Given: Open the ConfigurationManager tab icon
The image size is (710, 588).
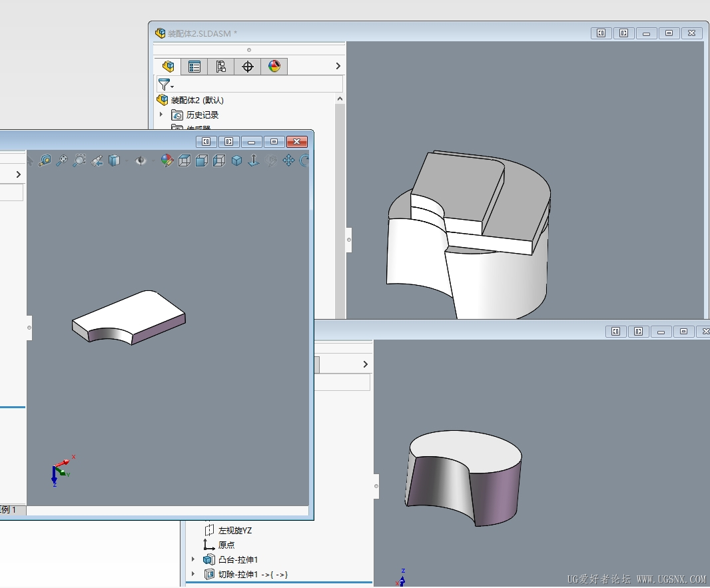Looking at the screenshot, I should (221, 67).
